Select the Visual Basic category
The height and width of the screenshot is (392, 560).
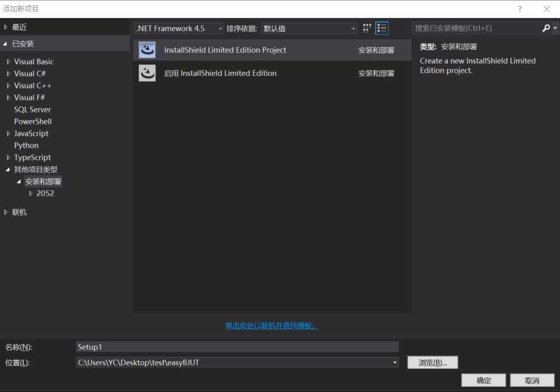click(34, 62)
